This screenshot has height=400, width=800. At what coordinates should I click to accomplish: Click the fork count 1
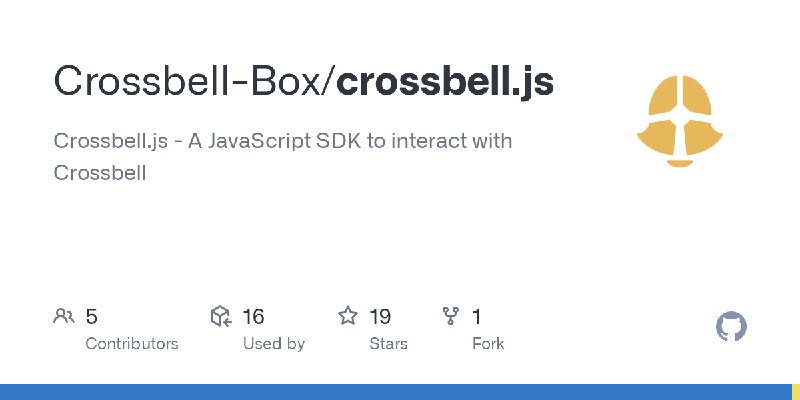[x=477, y=317]
